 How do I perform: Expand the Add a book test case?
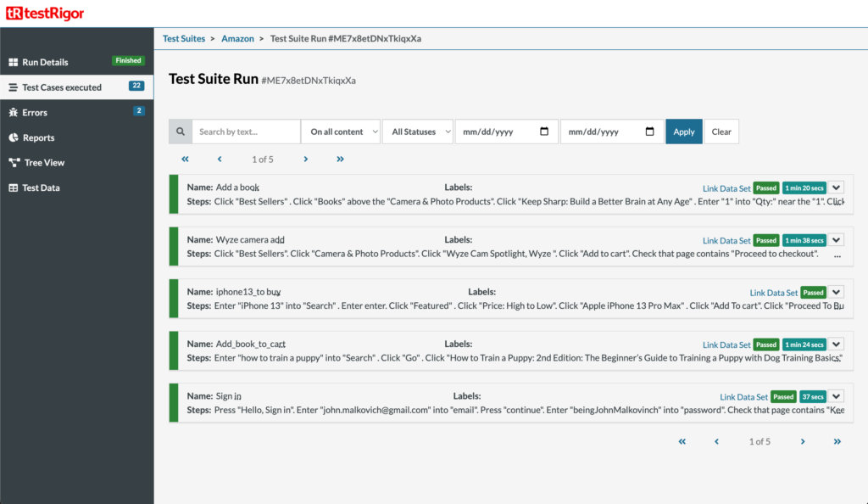point(836,188)
